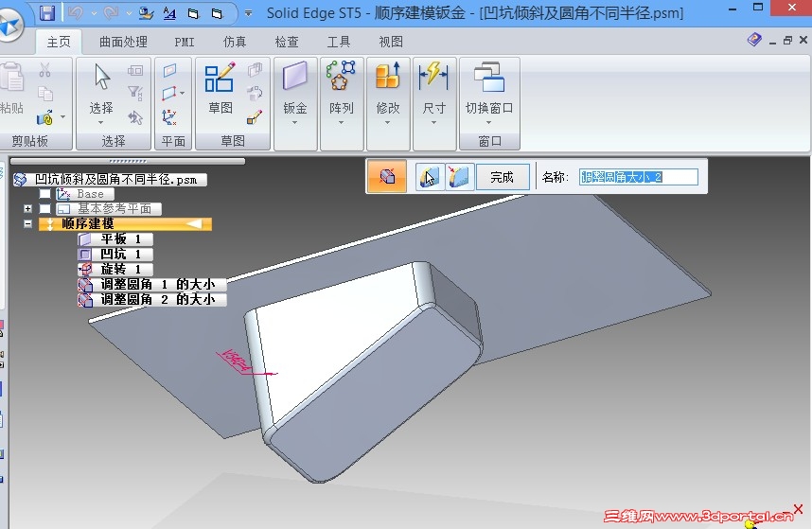Click the second command bar step icon

pos(430,177)
